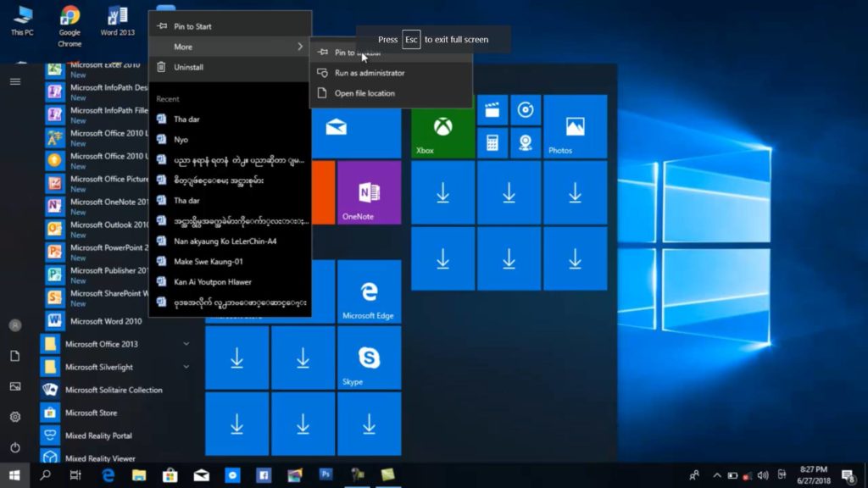Open recent Nan akyaung Ko LeLerChin-A4
This screenshot has width=868, height=488.
(x=230, y=241)
